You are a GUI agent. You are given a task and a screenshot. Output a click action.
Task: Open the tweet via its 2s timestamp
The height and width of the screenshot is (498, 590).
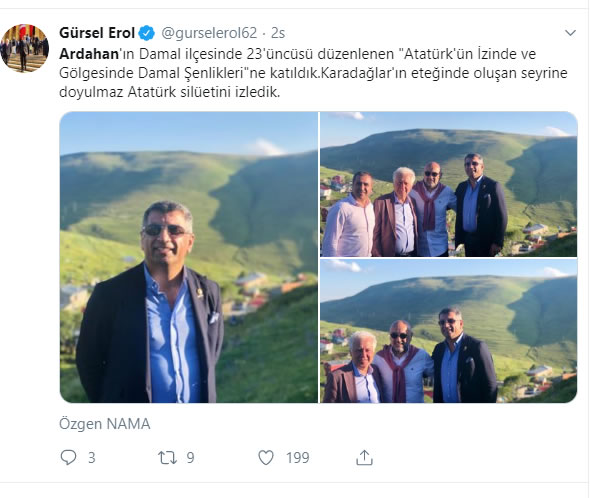pos(278,33)
